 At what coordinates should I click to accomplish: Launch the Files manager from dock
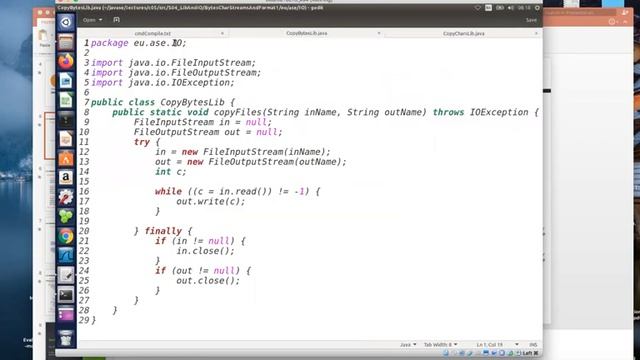click(66, 42)
